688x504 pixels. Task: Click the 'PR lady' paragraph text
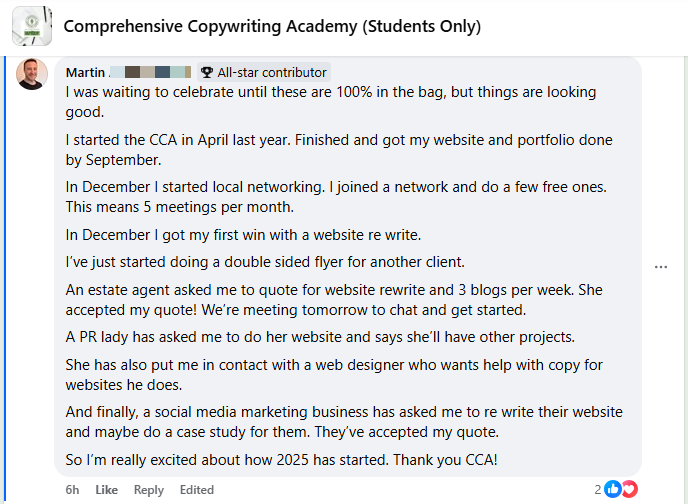point(320,337)
